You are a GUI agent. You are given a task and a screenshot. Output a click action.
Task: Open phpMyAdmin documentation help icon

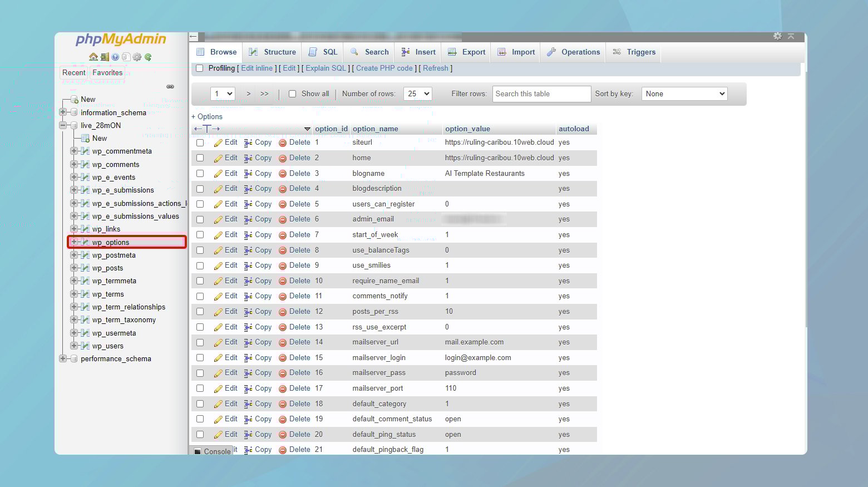click(x=115, y=57)
